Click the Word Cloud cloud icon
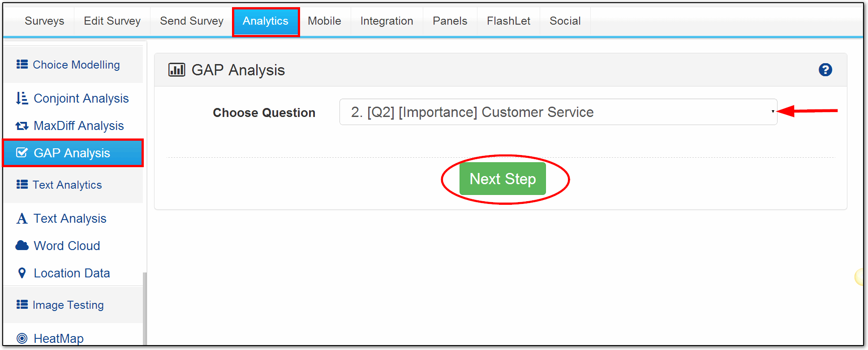 click(x=21, y=246)
